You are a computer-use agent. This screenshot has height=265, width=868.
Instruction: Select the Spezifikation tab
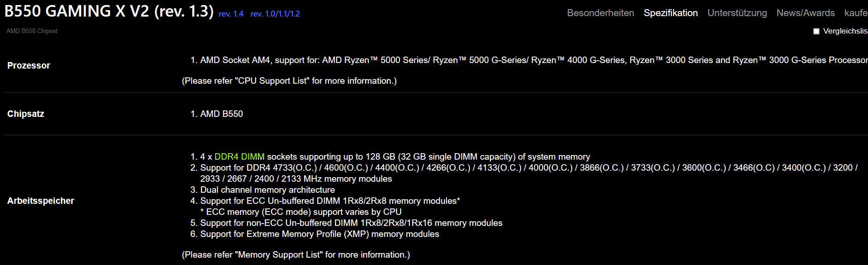tap(670, 13)
